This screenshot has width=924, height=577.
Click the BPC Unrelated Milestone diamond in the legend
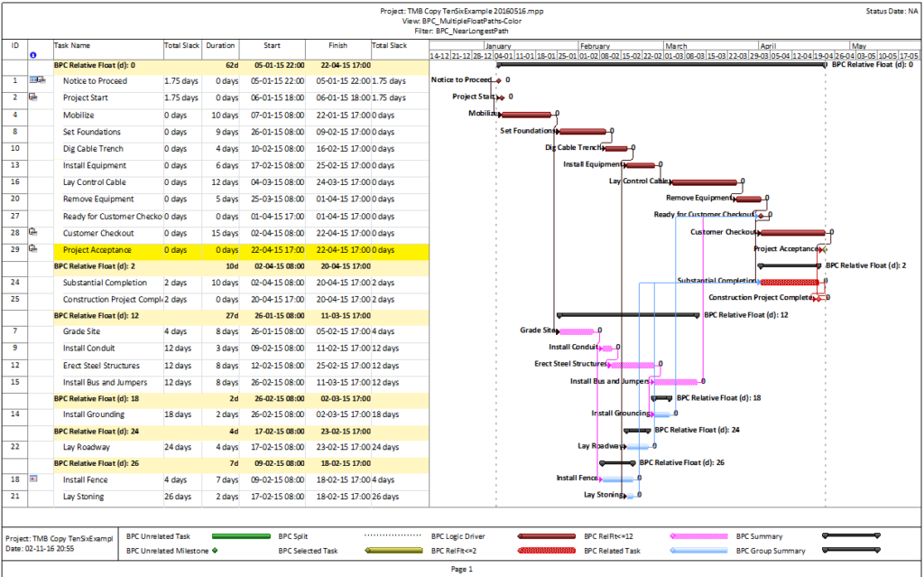tap(214, 550)
